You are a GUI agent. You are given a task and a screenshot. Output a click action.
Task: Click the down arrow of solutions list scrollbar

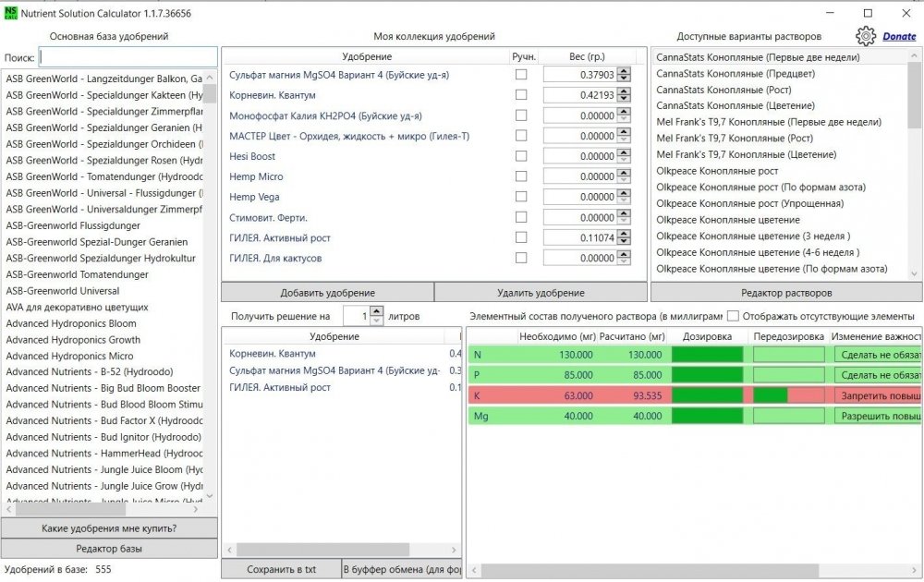(914, 274)
